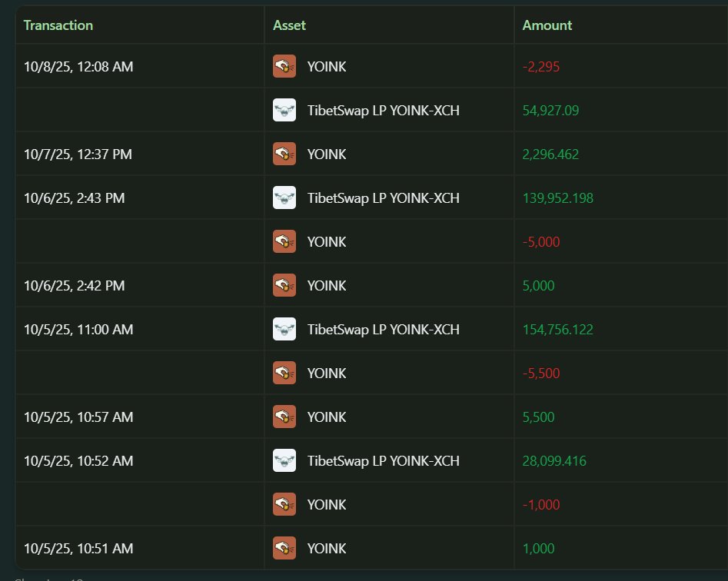Open the 10/6/25, 2:43 PM transaction
This screenshot has height=581, width=728.
(x=75, y=198)
